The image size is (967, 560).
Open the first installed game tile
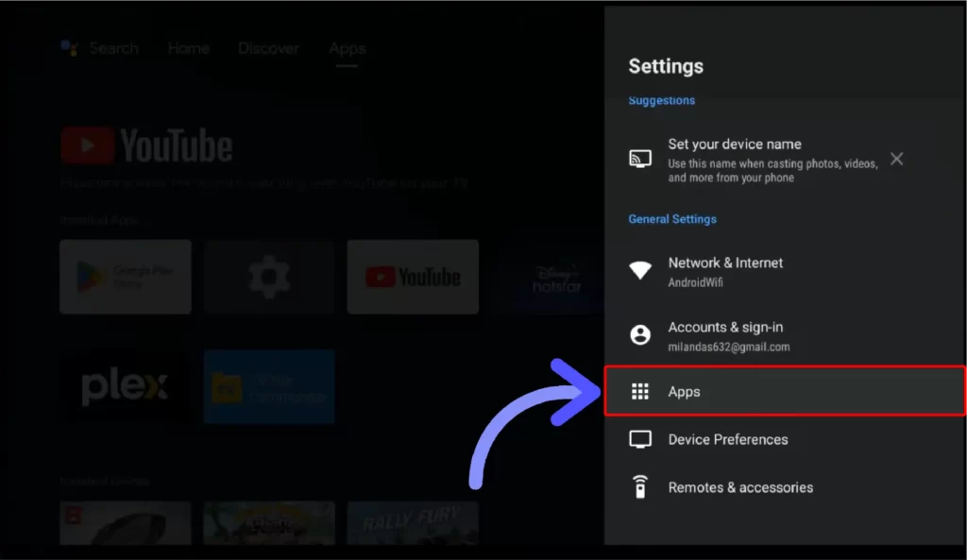126,523
